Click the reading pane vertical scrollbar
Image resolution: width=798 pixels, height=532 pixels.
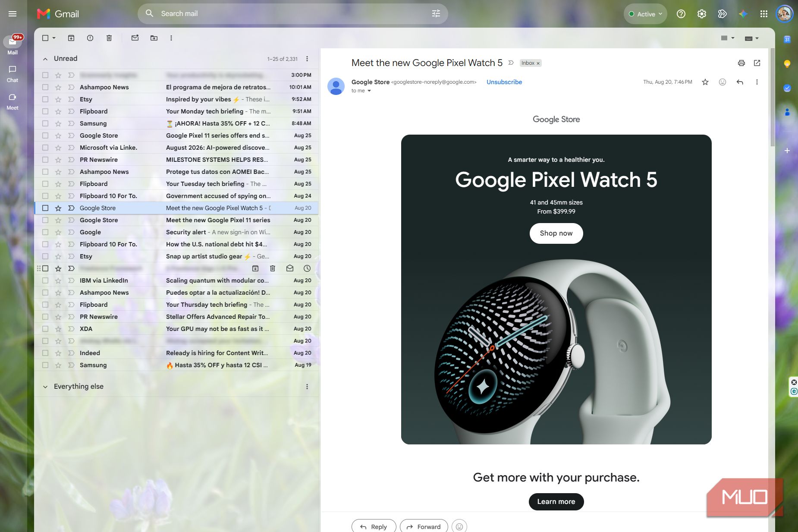(x=772, y=97)
